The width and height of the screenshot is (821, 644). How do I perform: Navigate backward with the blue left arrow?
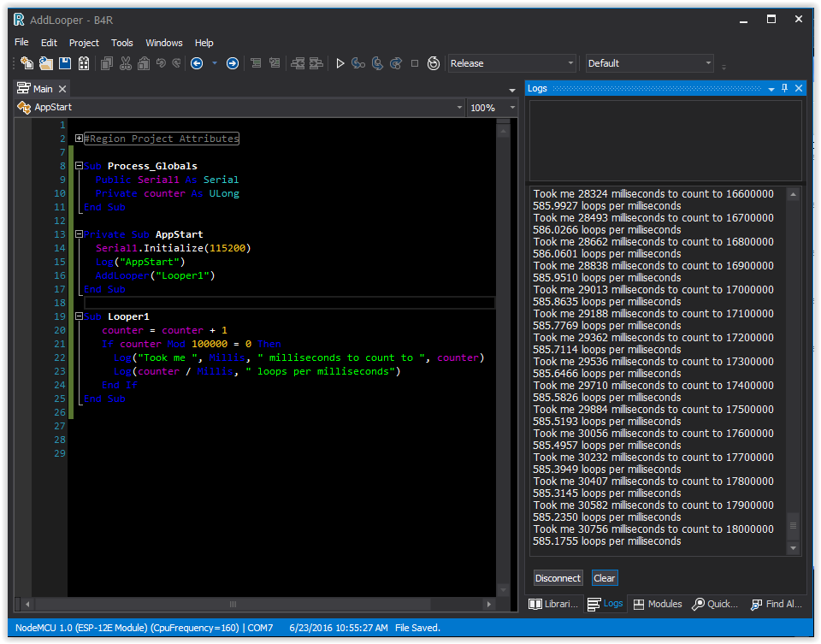click(197, 63)
